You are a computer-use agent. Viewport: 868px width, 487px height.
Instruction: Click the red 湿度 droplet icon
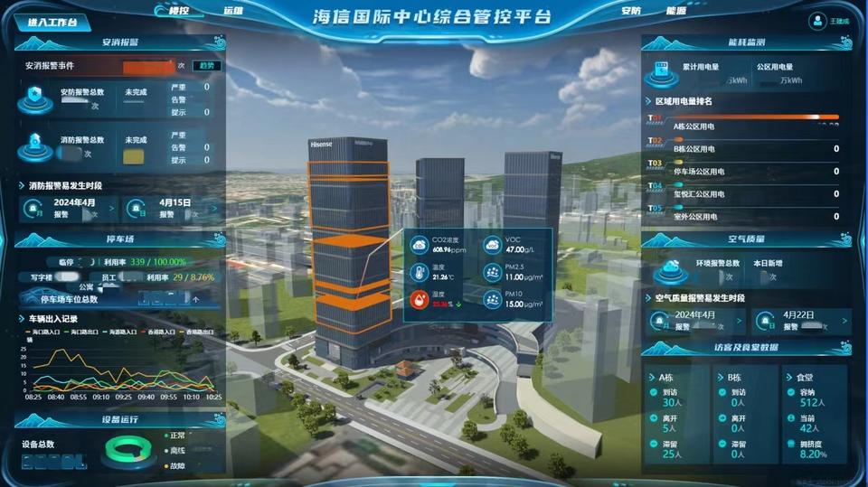420,299
